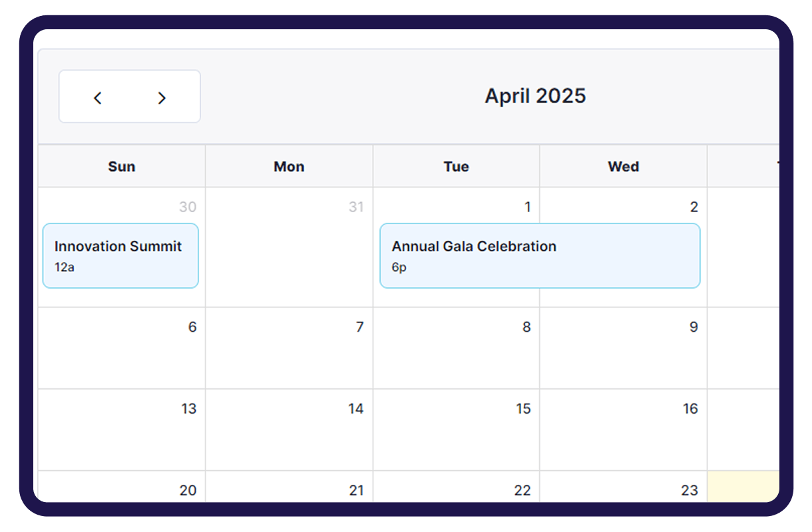Image resolution: width=812 pixels, height=532 pixels.
Task: Advance to the next month
Action: pyautogui.click(x=162, y=98)
